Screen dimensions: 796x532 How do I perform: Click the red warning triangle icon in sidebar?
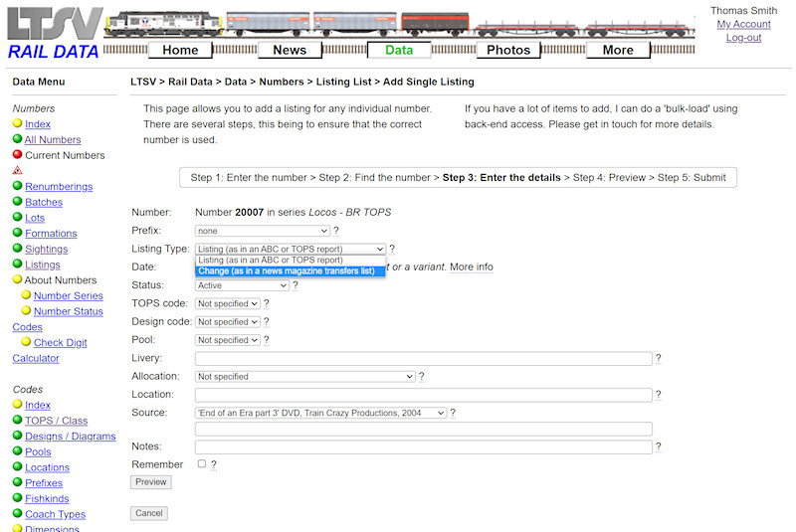coord(17,171)
